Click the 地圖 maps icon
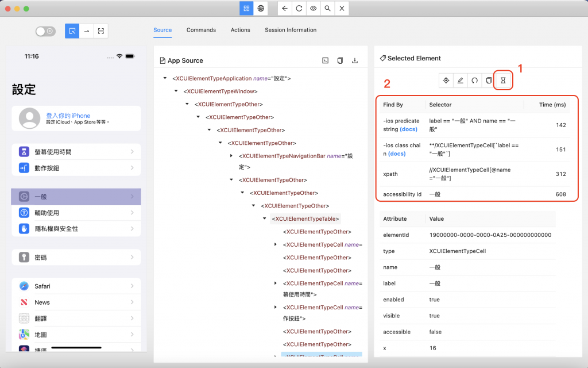588x368 pixels. point(24,334)
